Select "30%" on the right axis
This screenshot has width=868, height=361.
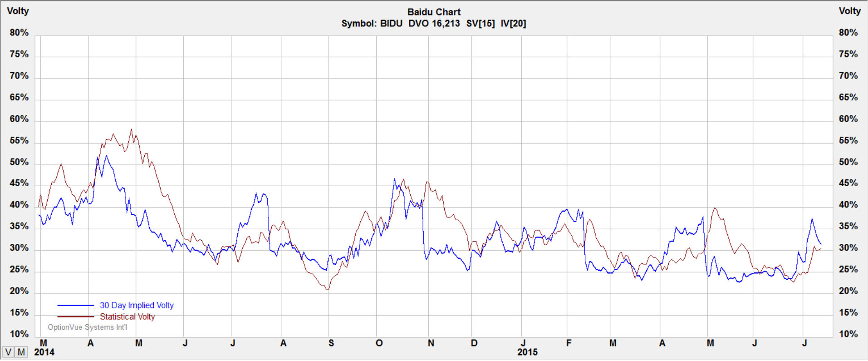tap(848, 248)
